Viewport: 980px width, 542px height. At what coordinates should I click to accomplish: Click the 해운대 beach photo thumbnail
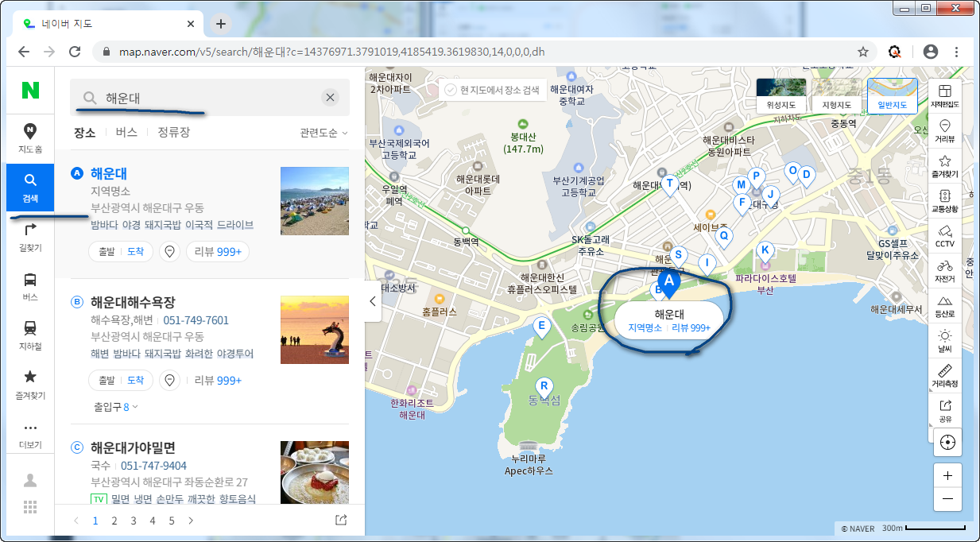point(315,201)
